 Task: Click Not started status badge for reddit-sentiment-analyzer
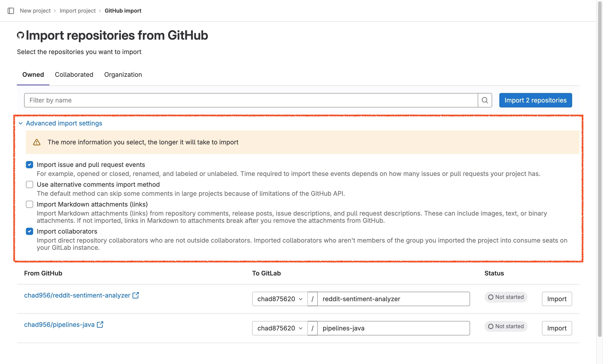click(x=506, y=297)
